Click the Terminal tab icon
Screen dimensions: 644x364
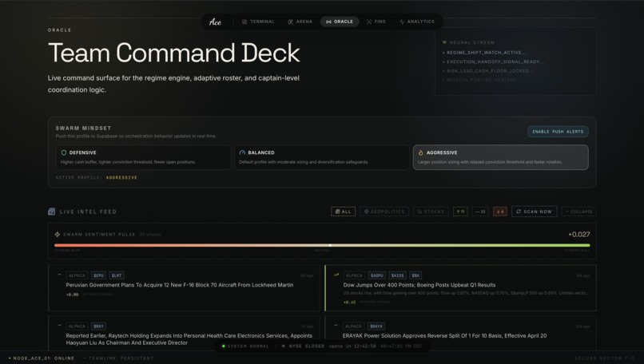pyautogui.click(x=244, y=22)
